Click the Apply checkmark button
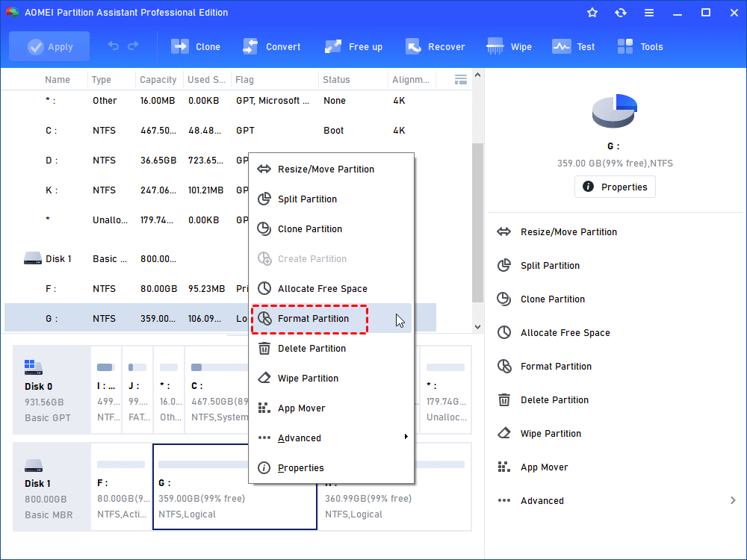Screen dimensions: 747x560 [x=49, y=46]
